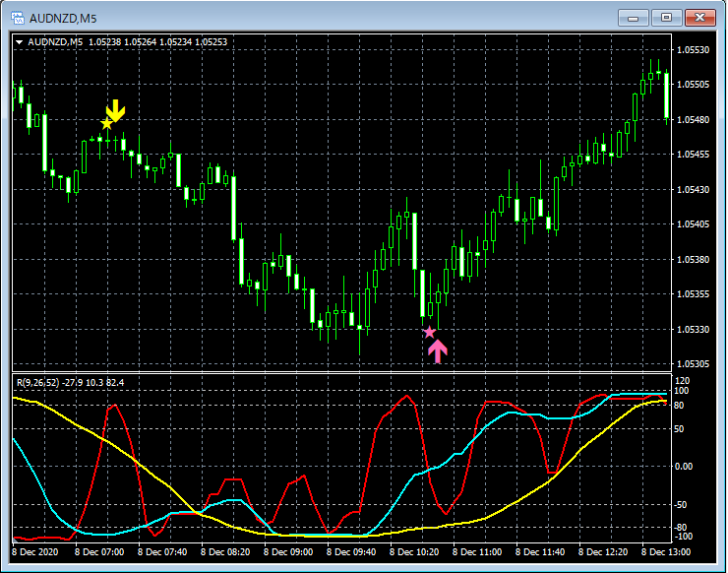Click the 8 Dec 09:00 time label
728x573 pixels.
(288, 552)
